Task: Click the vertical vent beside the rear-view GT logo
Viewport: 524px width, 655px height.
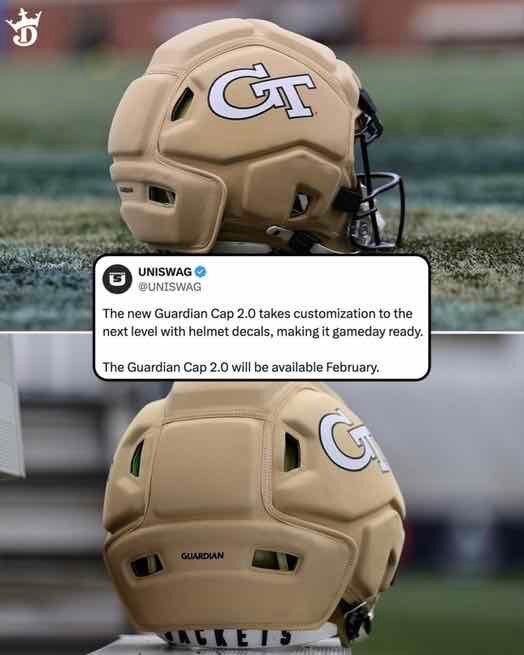Action: [x=292, y=452]
